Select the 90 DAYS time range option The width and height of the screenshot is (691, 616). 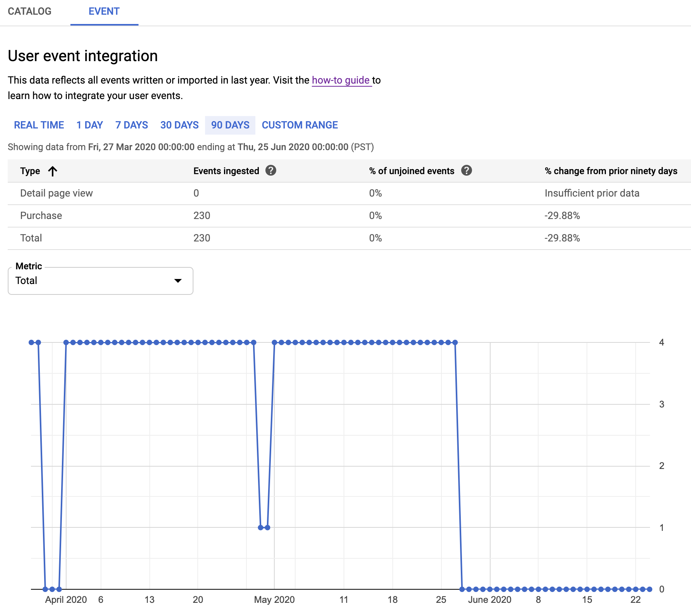coord(230,125)
